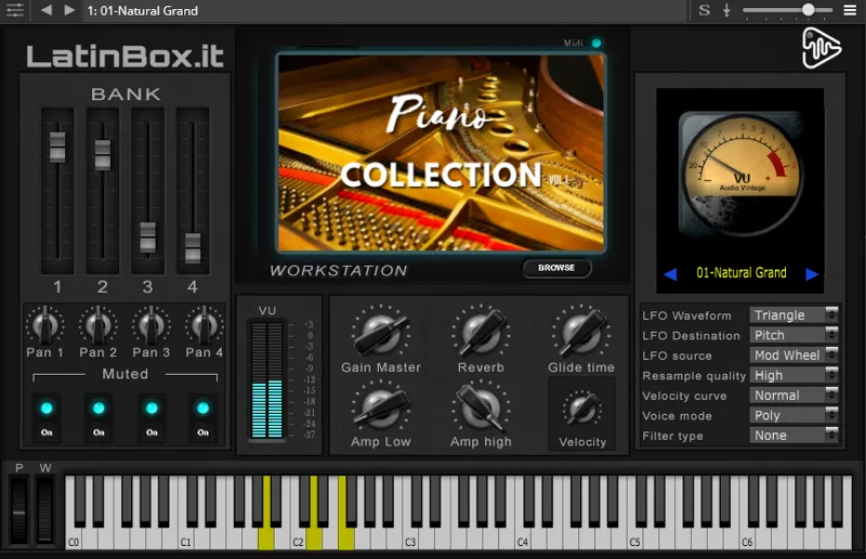This screenshot has height=559, width=866.
Task: Play the C0 key on keyboard
Action: point(73,537)
